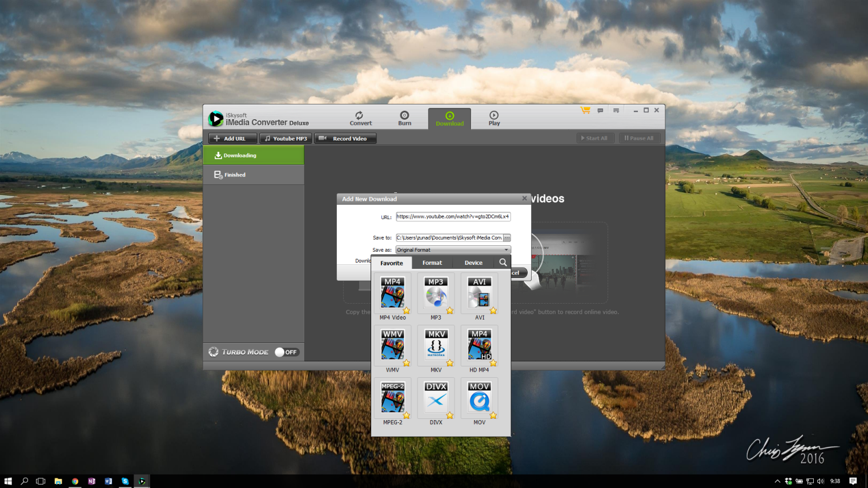Click the Record Video button
Viewport: 868px width, 488px height.
345,138
